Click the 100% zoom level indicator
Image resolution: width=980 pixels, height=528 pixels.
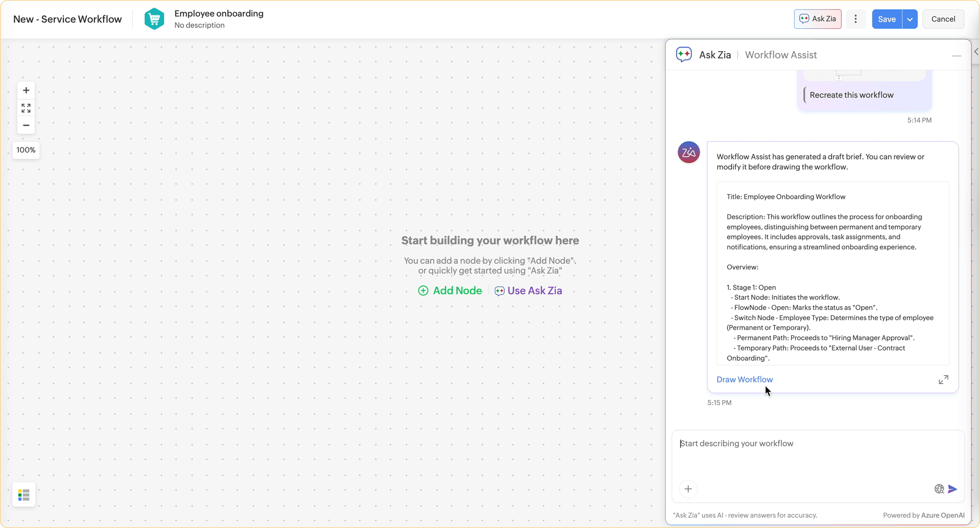click(x=26, y=150)
